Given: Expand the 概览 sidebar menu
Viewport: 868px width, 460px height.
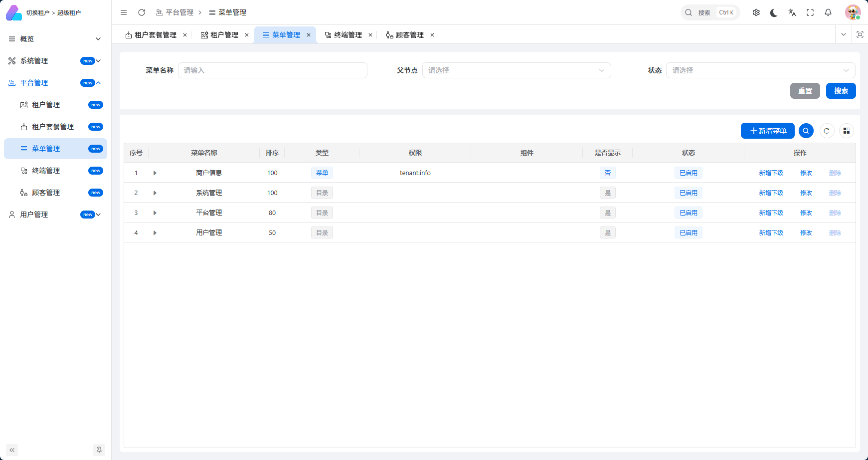Looking at the screenshot, I should (55, 39).
